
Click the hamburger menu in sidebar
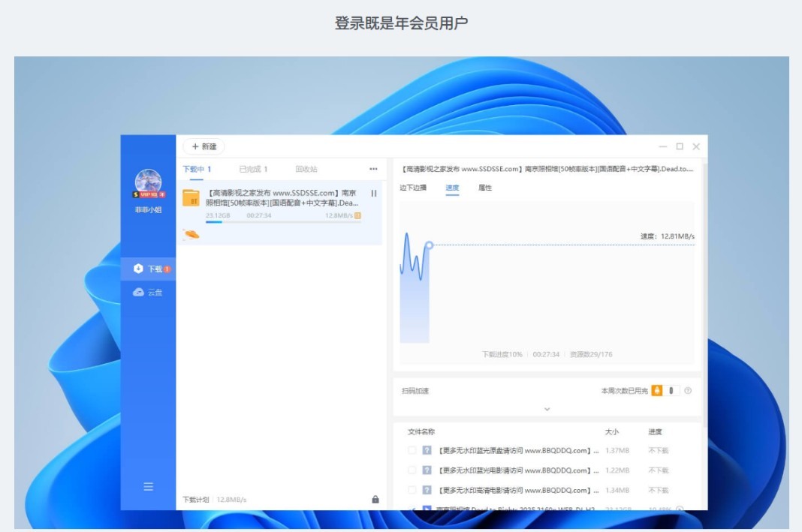149,486
